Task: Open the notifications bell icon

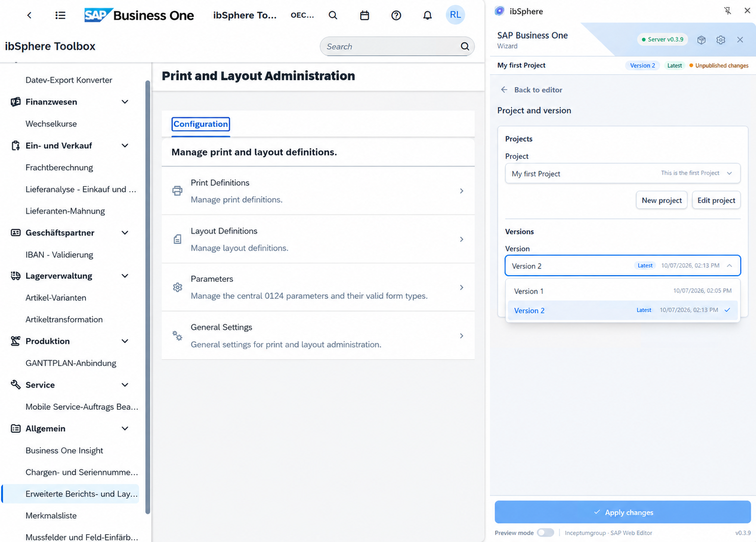Action: [x=428, y=15]
